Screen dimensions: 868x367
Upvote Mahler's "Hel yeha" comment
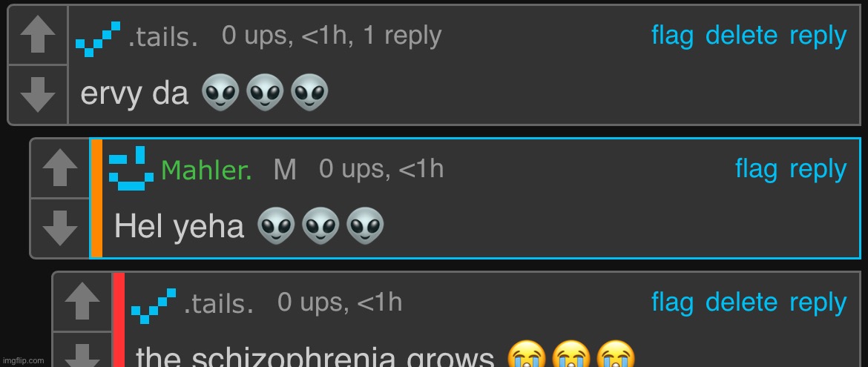pos(60,169)
